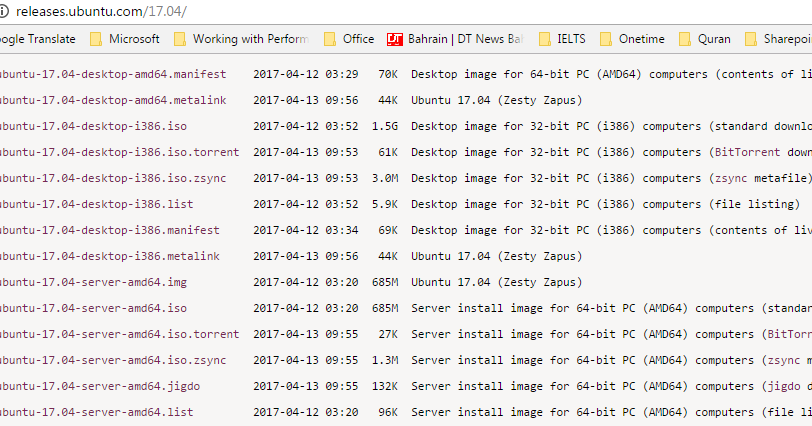
Task: Open ubuntu-17.04-desktop-i386.iso.torrent link
Action: (120, 152)
